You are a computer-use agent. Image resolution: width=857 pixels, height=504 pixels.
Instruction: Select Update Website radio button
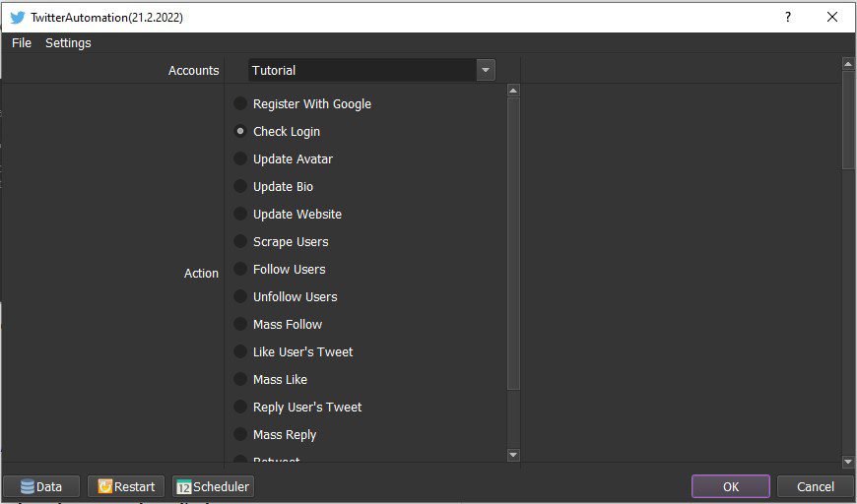[288, 214]
